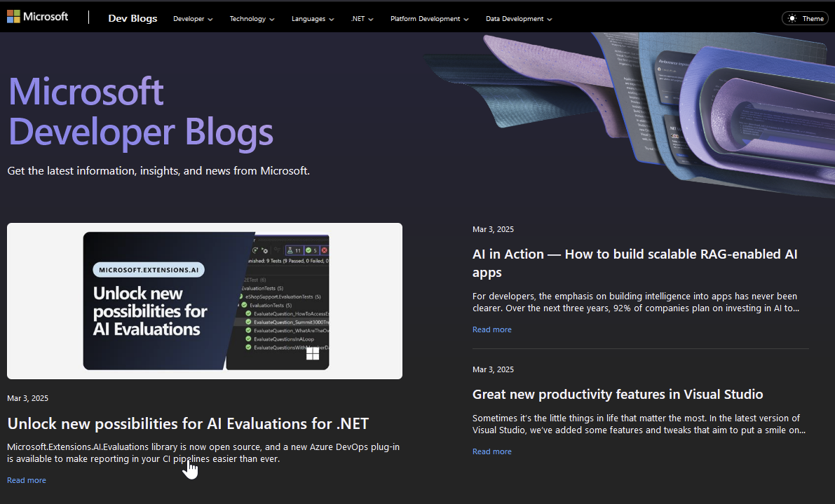Click the 'Microsoft Developer Blogs' page heading
This screenshot has width=835, height=504.
point(141,111)
